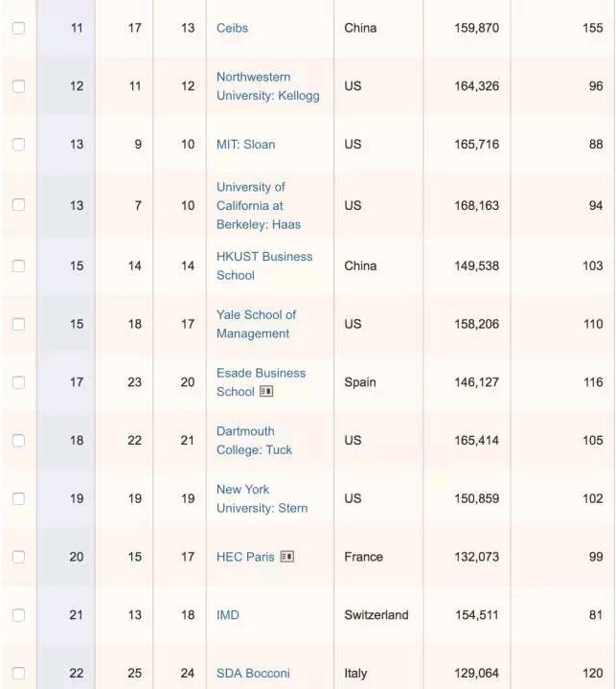Tick the SDA Bocconi checkbox
Viewport: 616px width, 689px height.
tap(18, 673)
